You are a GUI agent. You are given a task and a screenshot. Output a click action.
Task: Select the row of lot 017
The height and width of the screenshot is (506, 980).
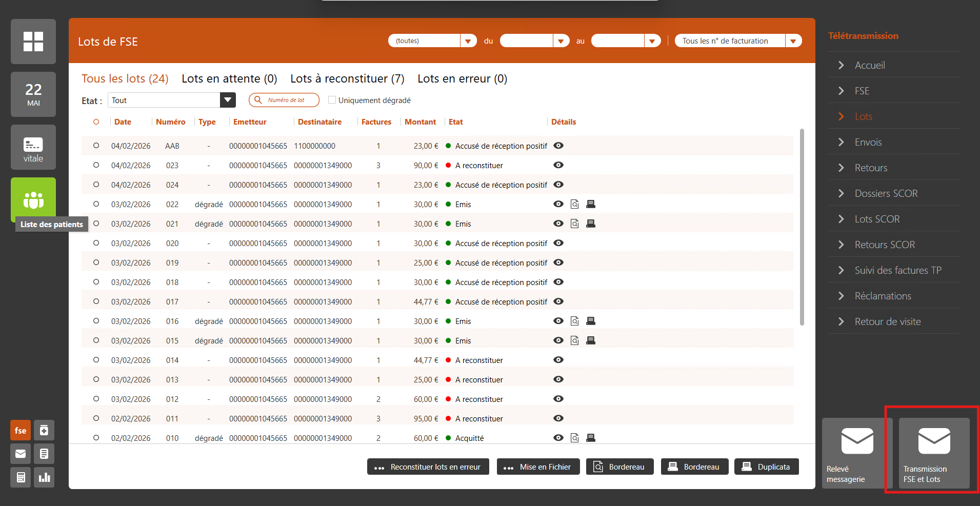click(96, 301)
